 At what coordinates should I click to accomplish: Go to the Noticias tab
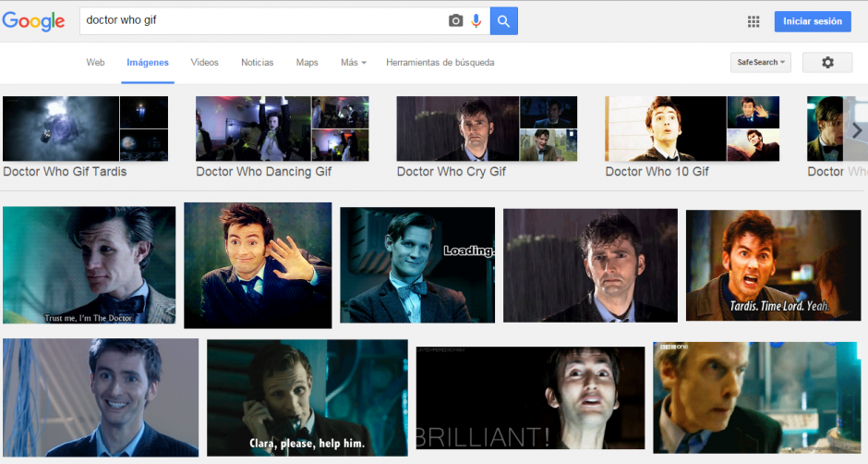[257, 63]
